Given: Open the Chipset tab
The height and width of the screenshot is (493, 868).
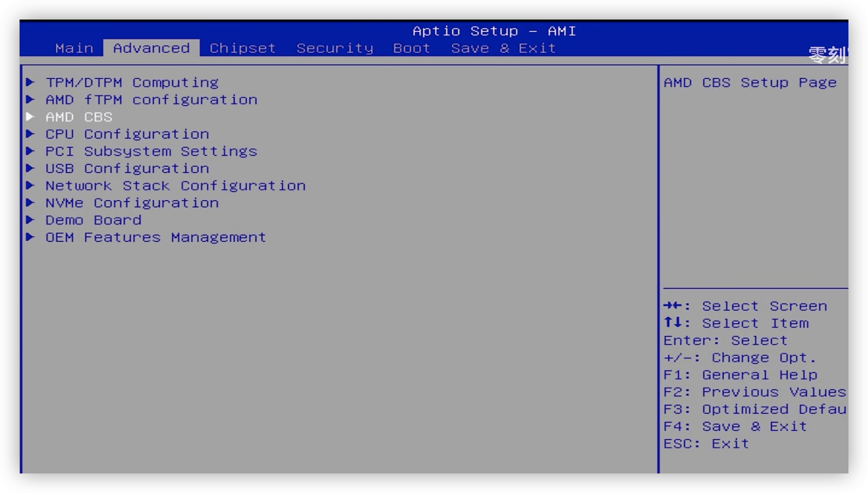Looking at the screenshot, I should pyautogui.click(x=243, y=48).
